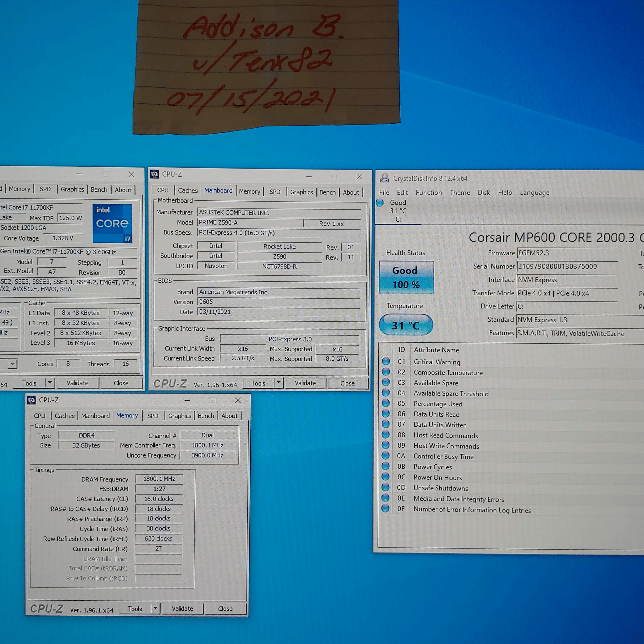Click CPU-Z app icon in Mainboard window title
The height and width of the screenshot is (644, 644).
point(154,174)
